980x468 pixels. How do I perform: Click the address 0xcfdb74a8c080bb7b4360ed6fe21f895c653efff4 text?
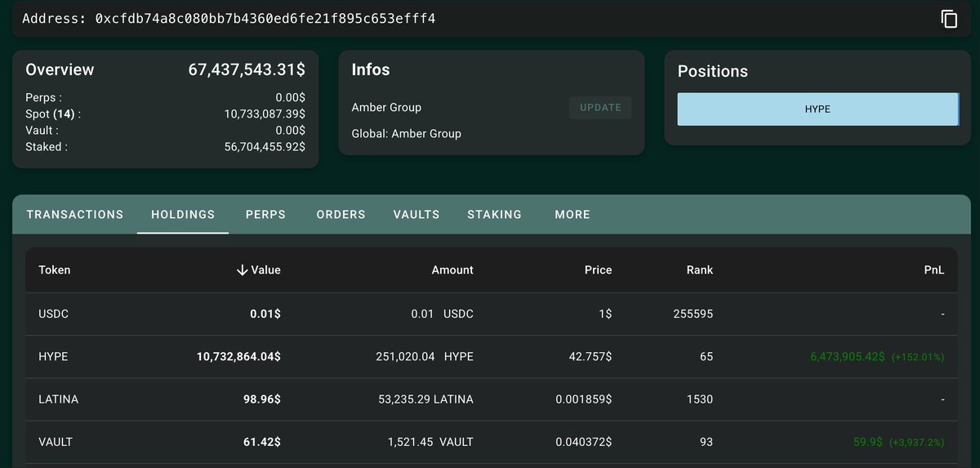pos(265,18)
